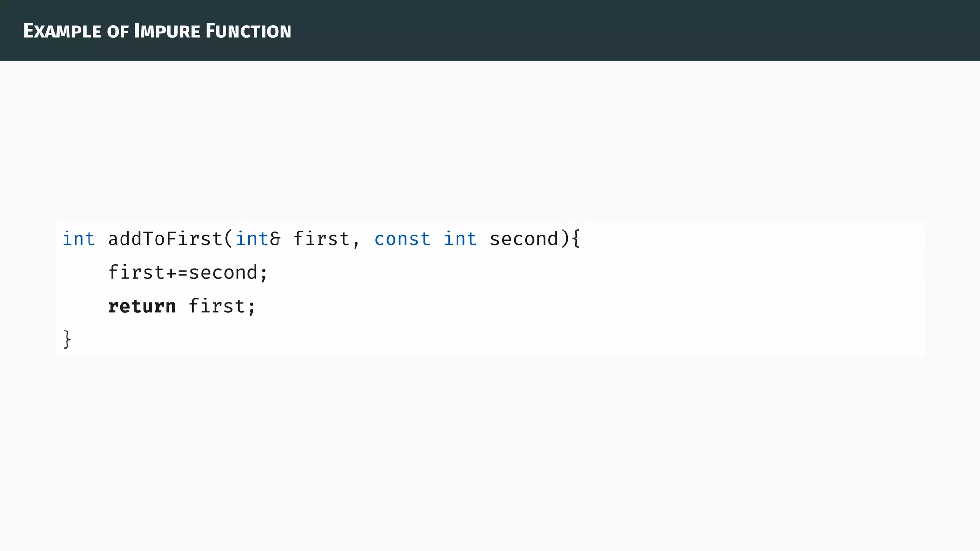Image resolution: width=980 pixels, height=551 pixels.
Task: Click the "int&" reference type in the signature
Action: pyautogui.click(x=258, y=239)
